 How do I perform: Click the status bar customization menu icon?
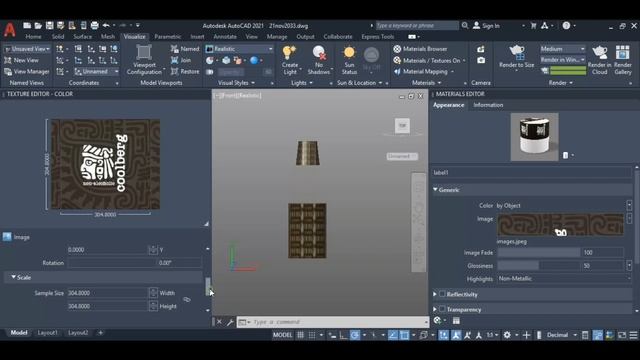(633, 335)
